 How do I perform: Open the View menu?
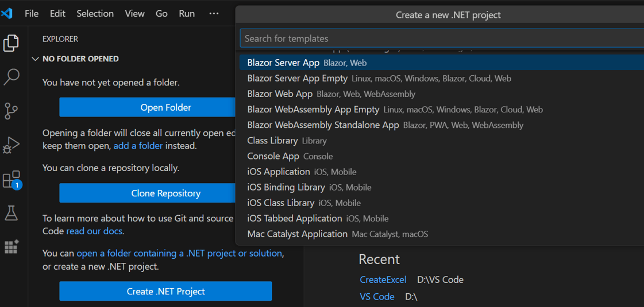pyautogui.click(x=134, y=14)
